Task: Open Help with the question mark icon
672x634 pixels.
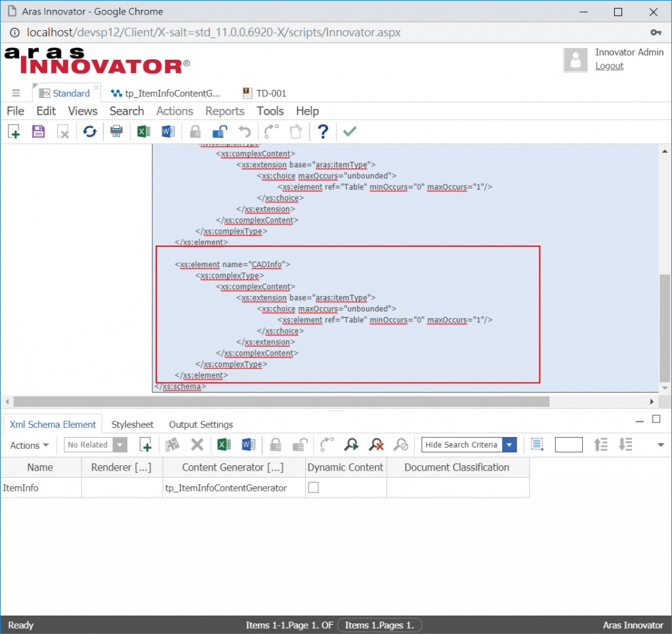Action: click(323, 132)
